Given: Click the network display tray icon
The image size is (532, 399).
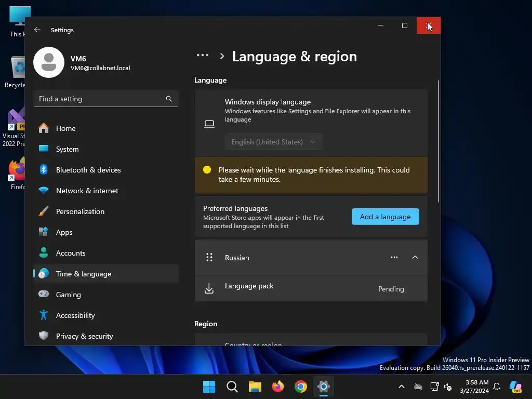Looking at the screenshot, I should (x=434, y=387).
